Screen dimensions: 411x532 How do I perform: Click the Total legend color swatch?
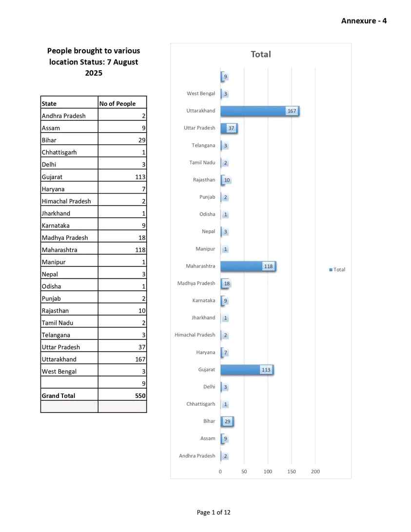[x=331, y=270]
